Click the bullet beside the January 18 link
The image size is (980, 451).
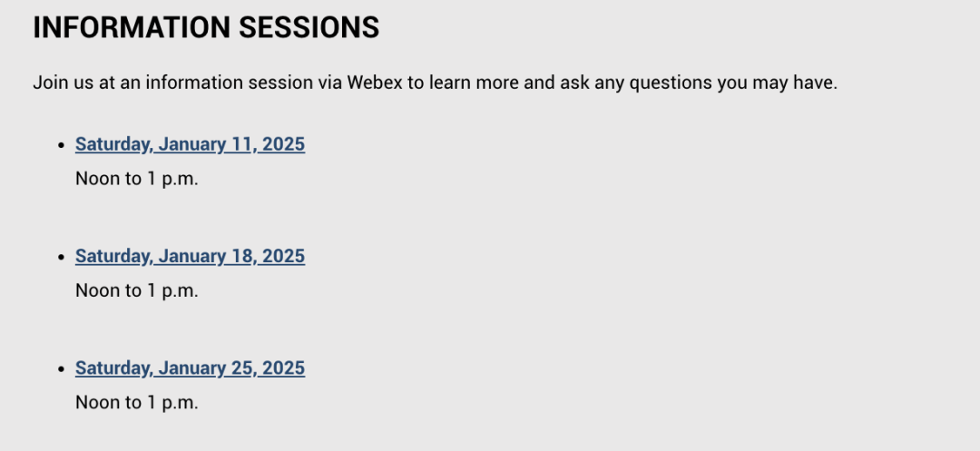61,258
